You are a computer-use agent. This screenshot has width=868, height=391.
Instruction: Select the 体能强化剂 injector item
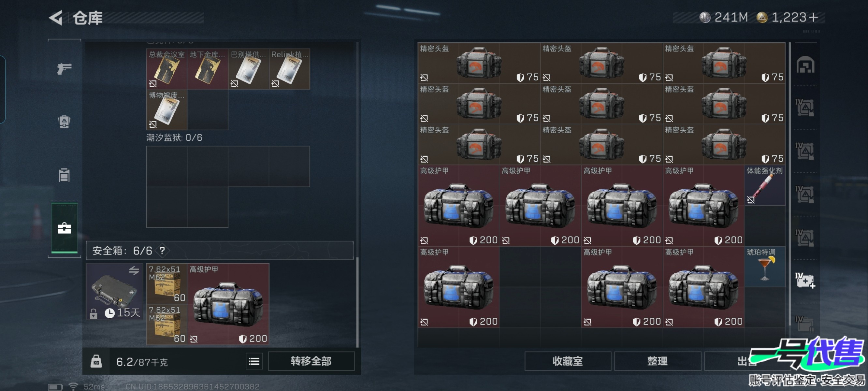[765, 185]
